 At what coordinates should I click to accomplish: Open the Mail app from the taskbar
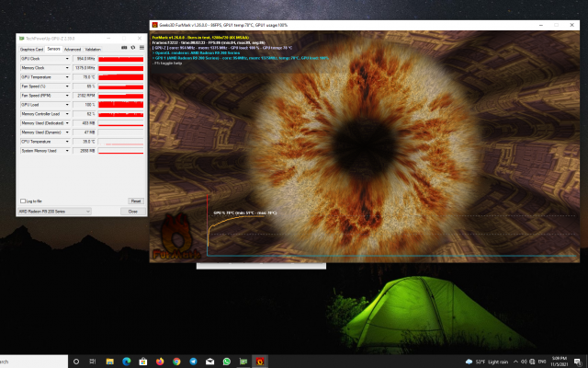pos(209,362)
